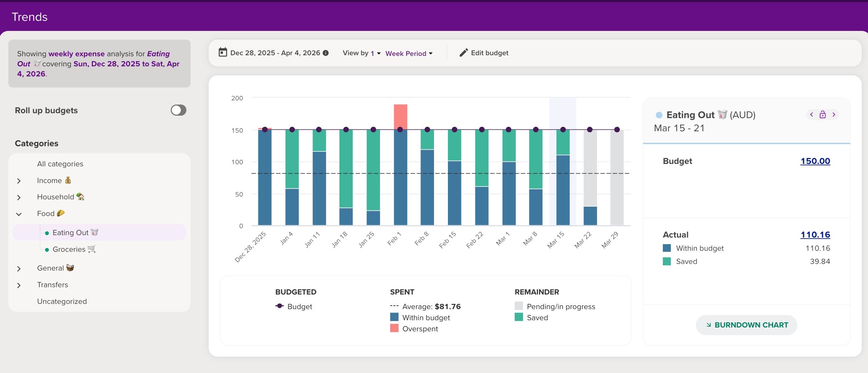Click the Feb 15 bar in chart
868x373 pixels.
click(454, 177)
